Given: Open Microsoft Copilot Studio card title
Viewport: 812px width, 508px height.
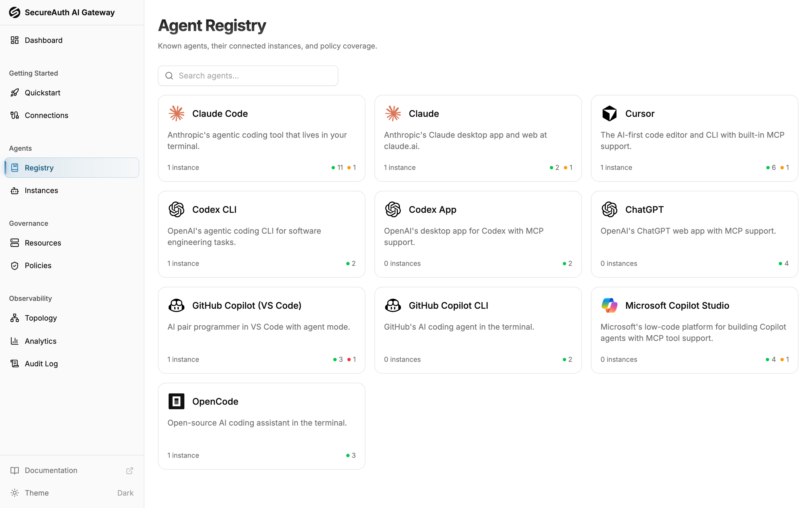Looking at the screenshot, I should (x=677, y=305).
